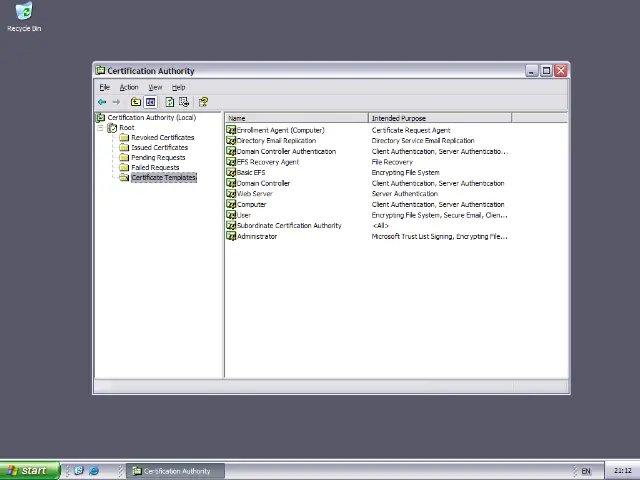
Task: Click the Domain Controller Authentication template icon
Action: coord(231,151)
